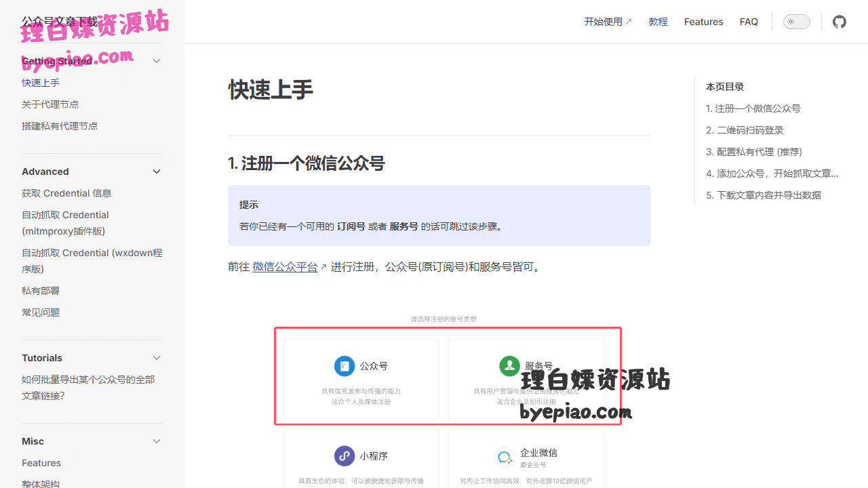868x488 pixels.
Task: Go to Features in top navigation
Action: coord(704,22)
